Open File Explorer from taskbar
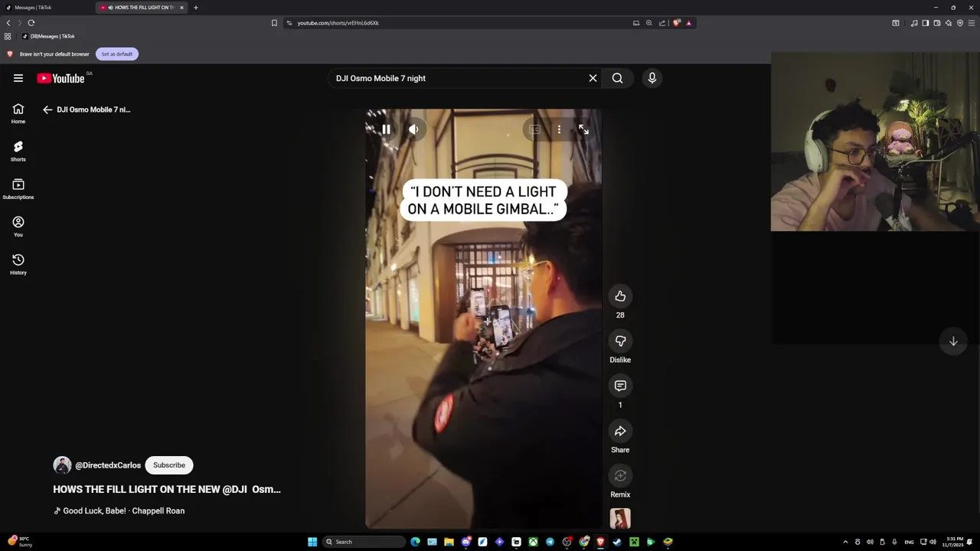This screenshot has height=551, width=980. tap(449, 542)
